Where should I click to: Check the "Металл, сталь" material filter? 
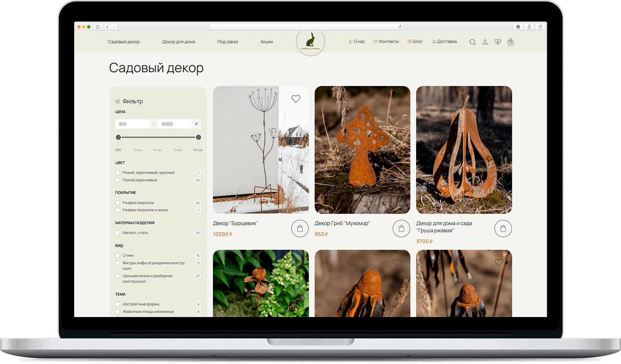click(118, 233)
